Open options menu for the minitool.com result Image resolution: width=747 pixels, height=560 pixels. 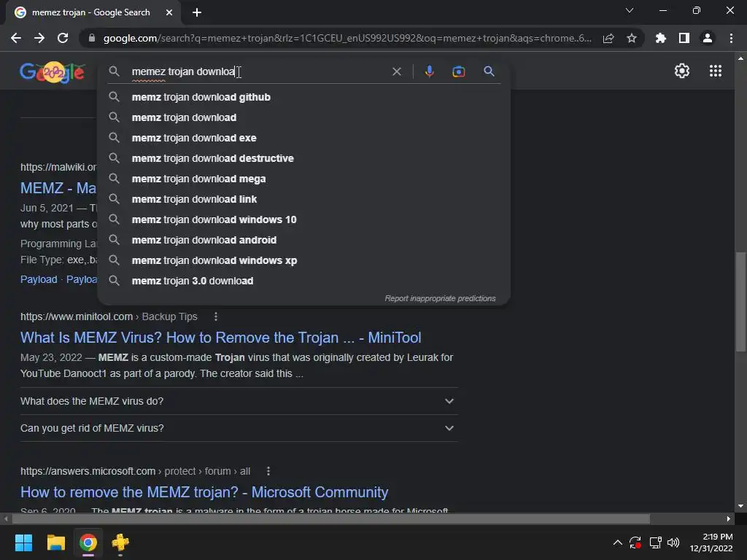pos(216,316)
